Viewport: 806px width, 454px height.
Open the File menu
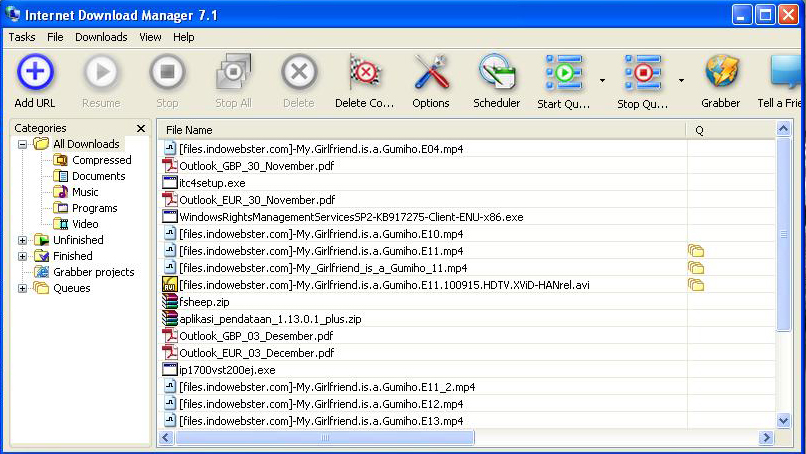tap(55, 37)
